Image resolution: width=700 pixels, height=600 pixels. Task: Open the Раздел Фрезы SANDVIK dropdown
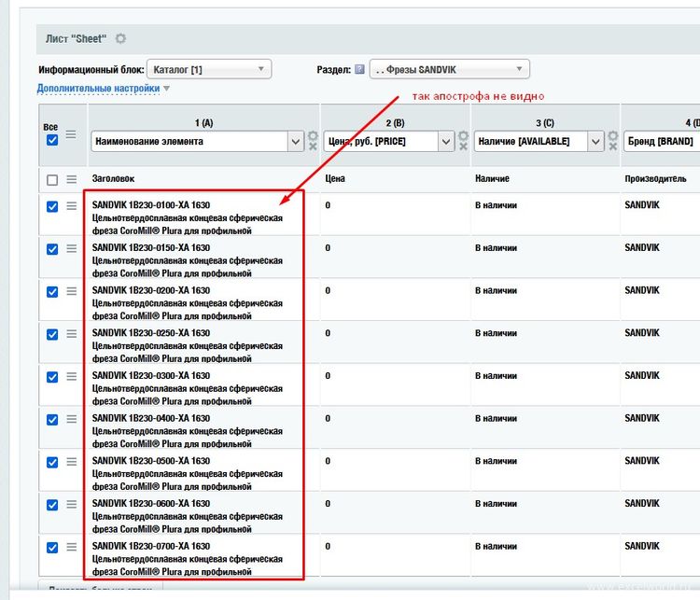(450, 69)
